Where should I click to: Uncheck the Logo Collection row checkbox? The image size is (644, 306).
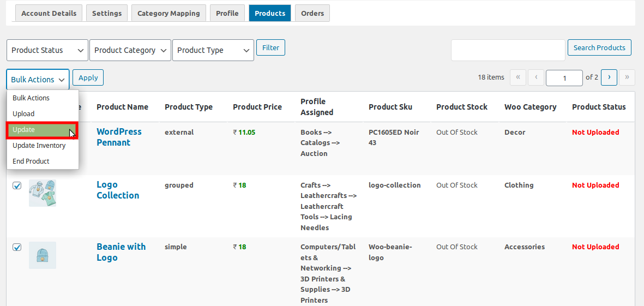pyautogui.click(x=17, y=185)
